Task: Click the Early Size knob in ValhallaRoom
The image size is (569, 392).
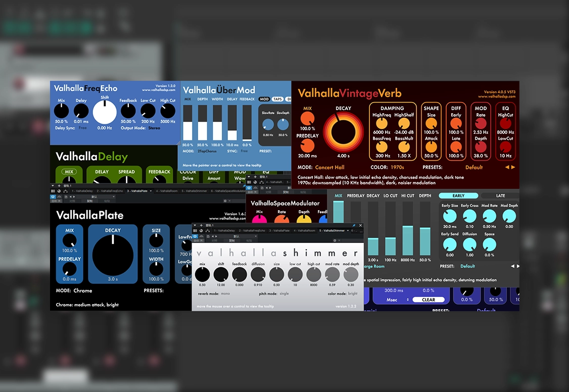Action: click(x=449, y=216)
